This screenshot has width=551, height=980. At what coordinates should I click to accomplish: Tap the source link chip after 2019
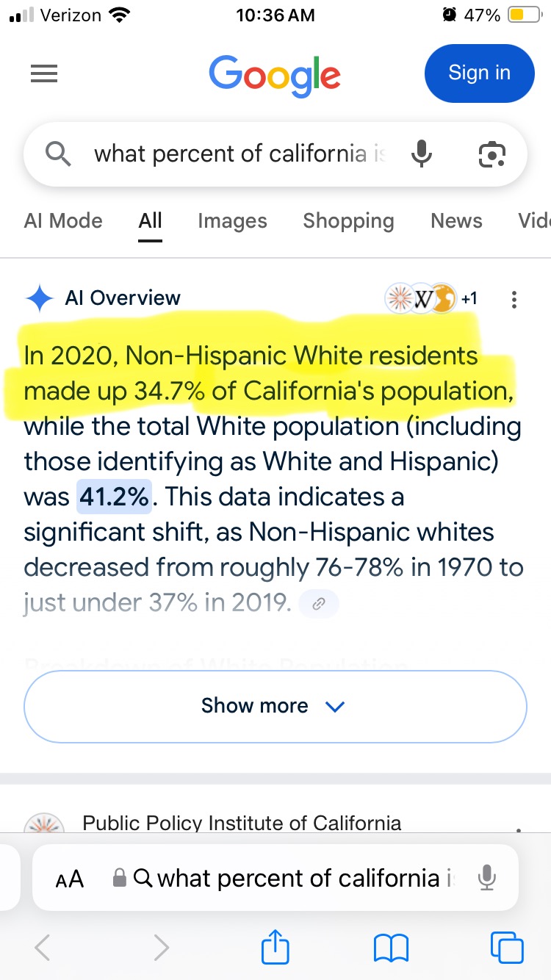319,604
